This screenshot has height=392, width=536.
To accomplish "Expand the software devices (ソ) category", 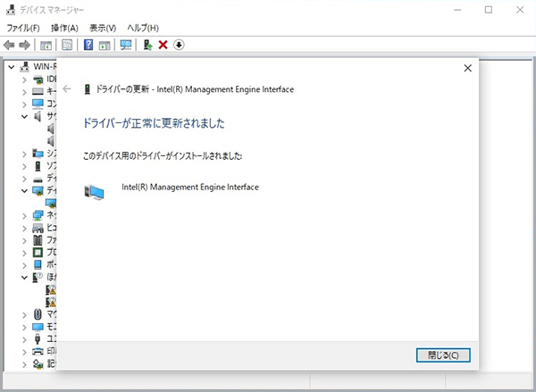I will 24,166.
